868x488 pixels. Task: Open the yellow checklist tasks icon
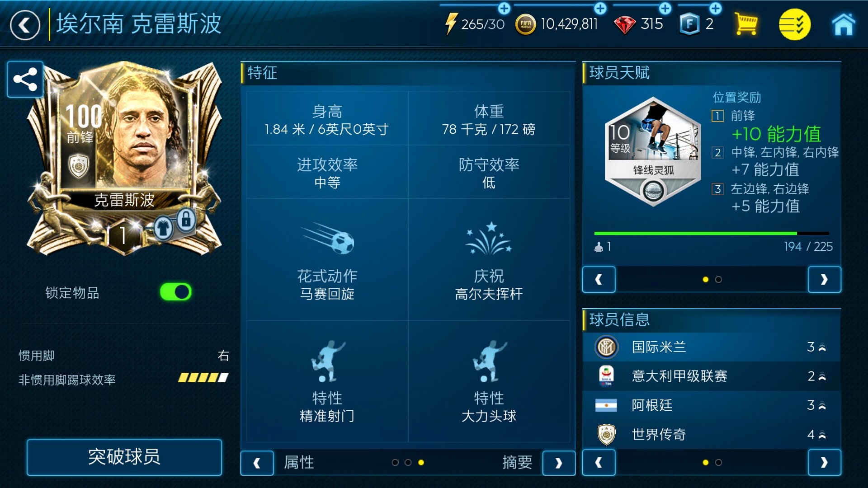tap(794, 24)
